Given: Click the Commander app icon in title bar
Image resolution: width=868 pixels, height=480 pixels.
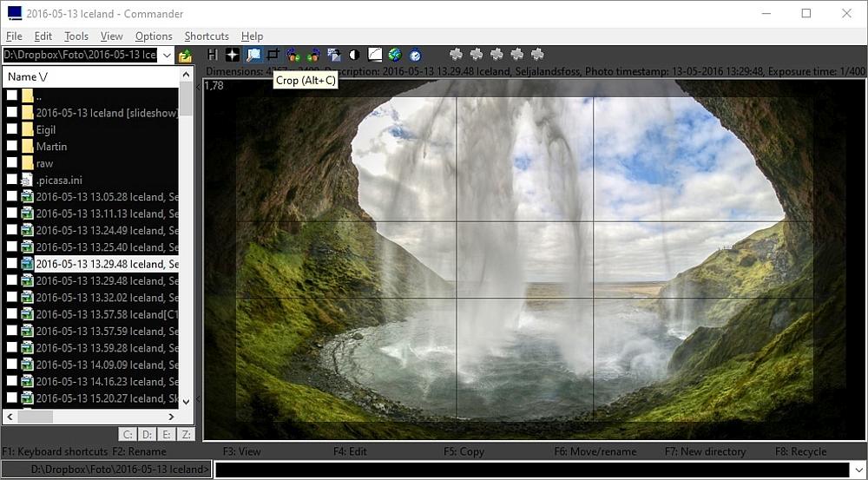Looking at the screenshot, I should click(x=15, y=13).
